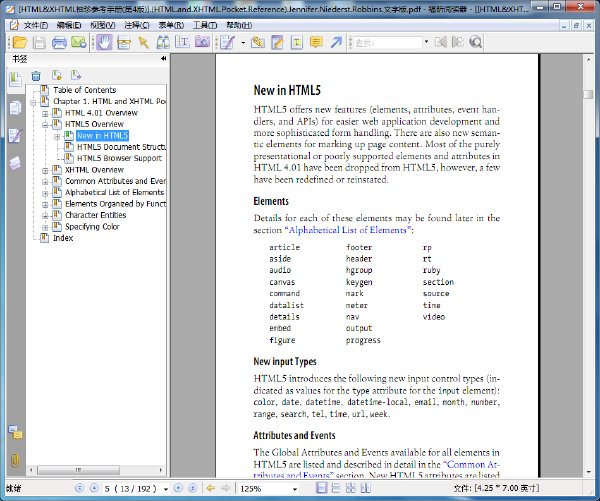The width and height of the screenshot is (600, 501).
Task: Go to previous page button
Action: point(94,488)
